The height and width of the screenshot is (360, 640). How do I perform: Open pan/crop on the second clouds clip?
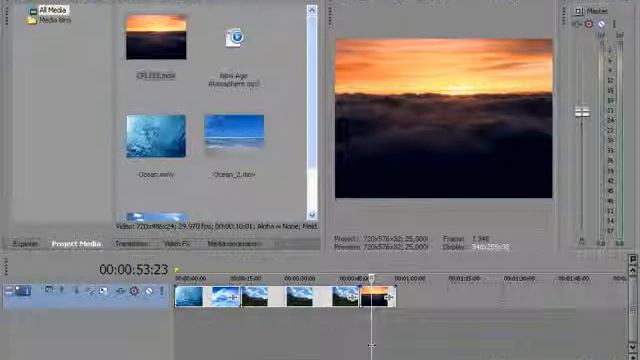coord(233,298)
